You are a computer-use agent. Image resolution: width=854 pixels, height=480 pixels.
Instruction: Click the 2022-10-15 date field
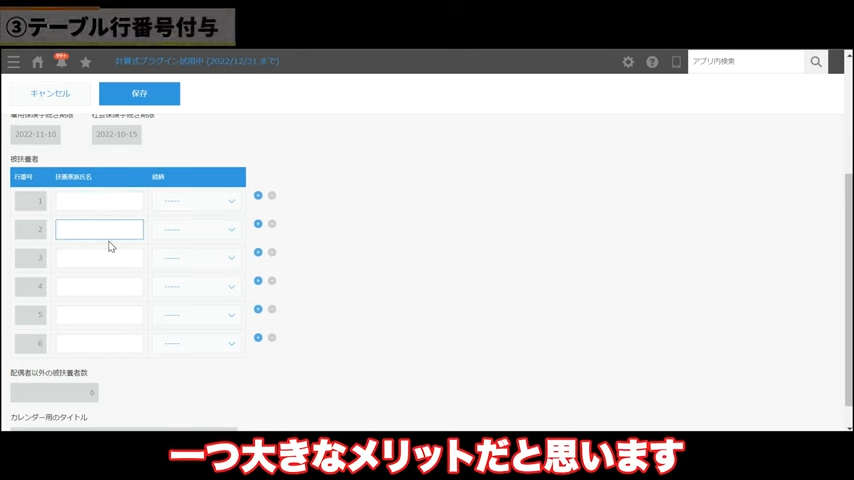click(117, 135)
